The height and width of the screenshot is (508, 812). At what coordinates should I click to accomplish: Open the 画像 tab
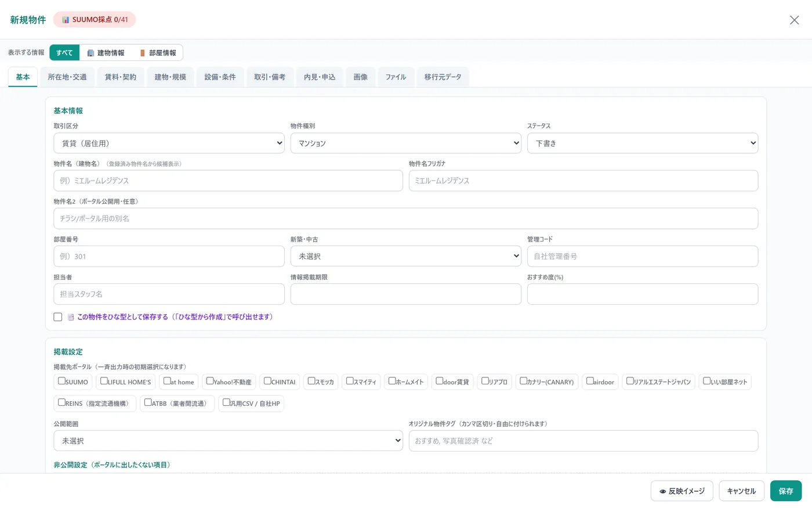[x=361, y=77]
